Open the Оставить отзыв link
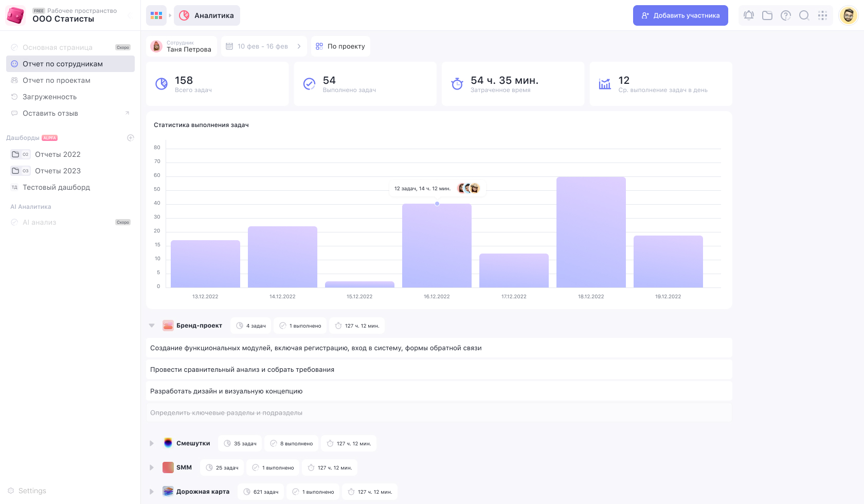 pyautogui.click(x=50, y=113)
